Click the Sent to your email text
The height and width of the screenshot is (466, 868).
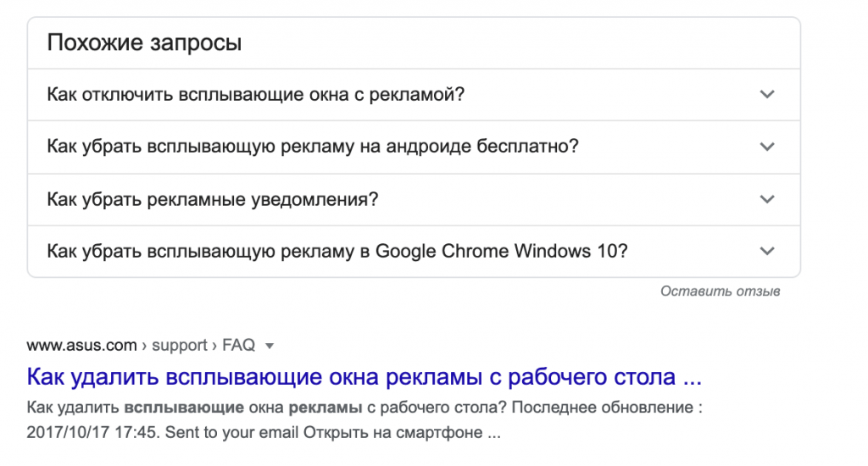231,432
